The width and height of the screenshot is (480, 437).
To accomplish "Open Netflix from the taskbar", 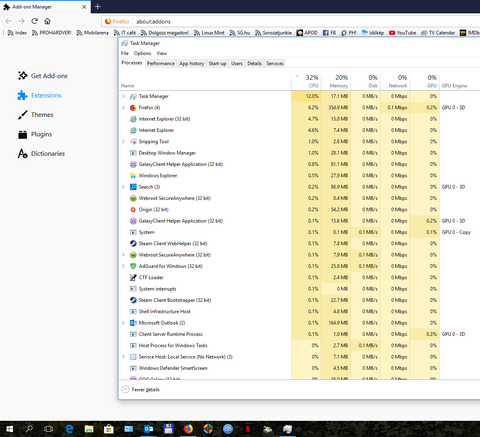I will click(x=248, y=429).
